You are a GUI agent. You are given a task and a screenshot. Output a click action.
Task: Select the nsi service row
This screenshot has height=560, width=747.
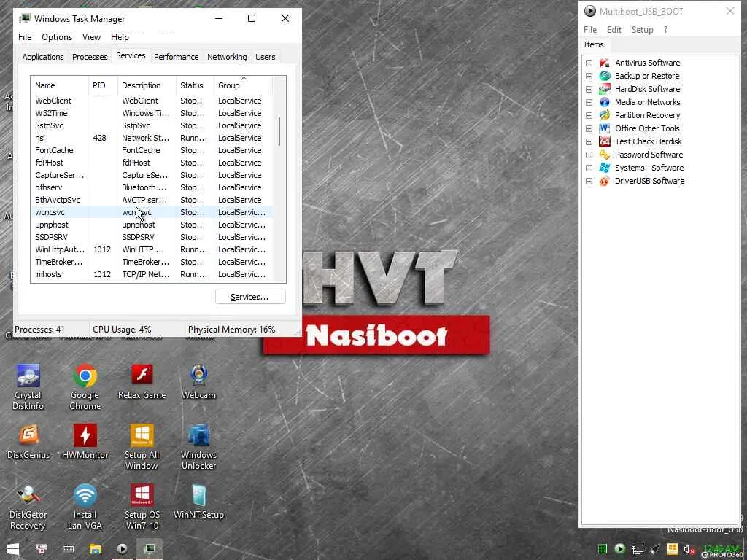[152, 138]
